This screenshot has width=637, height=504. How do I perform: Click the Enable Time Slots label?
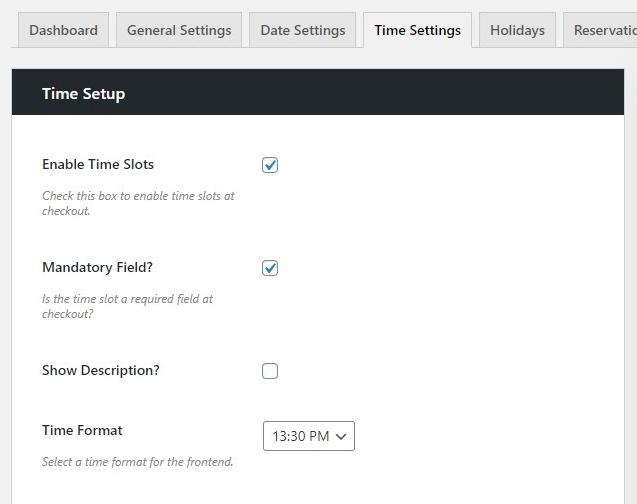(x=98, y=164)
